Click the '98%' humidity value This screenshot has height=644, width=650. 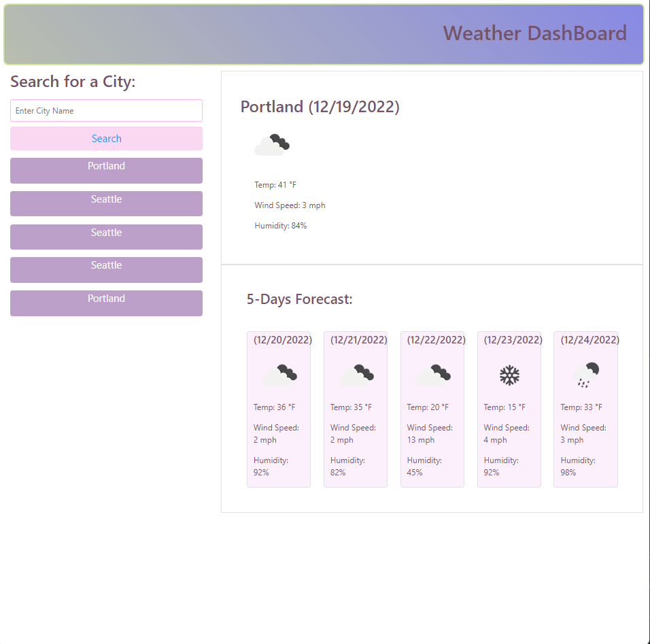pyautogui.click(x=568, y=473)
